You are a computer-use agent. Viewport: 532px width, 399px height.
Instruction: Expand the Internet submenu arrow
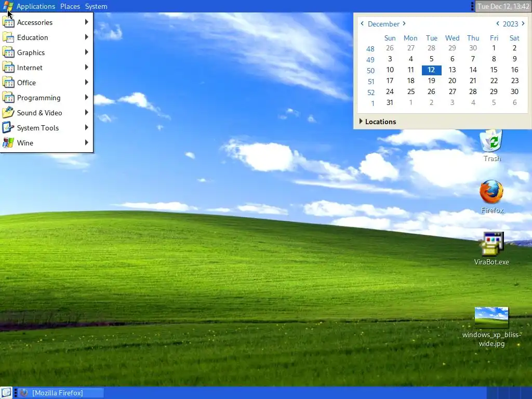tap(87, 67)
